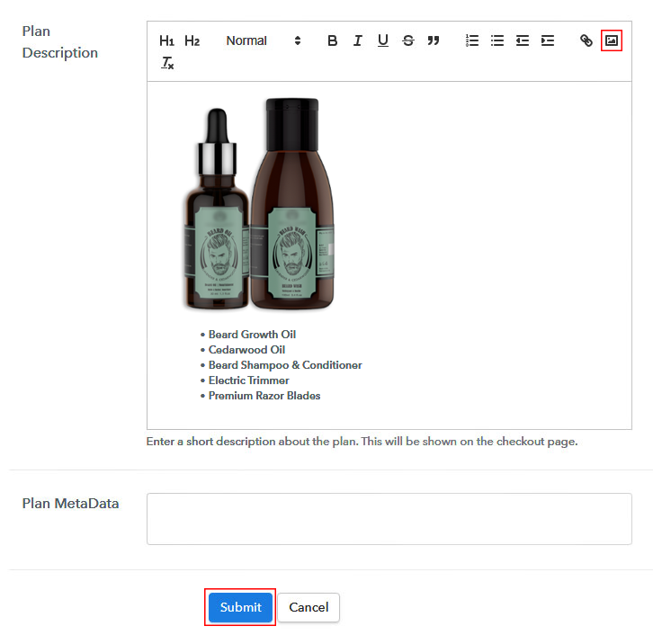
Task: Click the Plan MetaData input field
Action: [389, 518]
